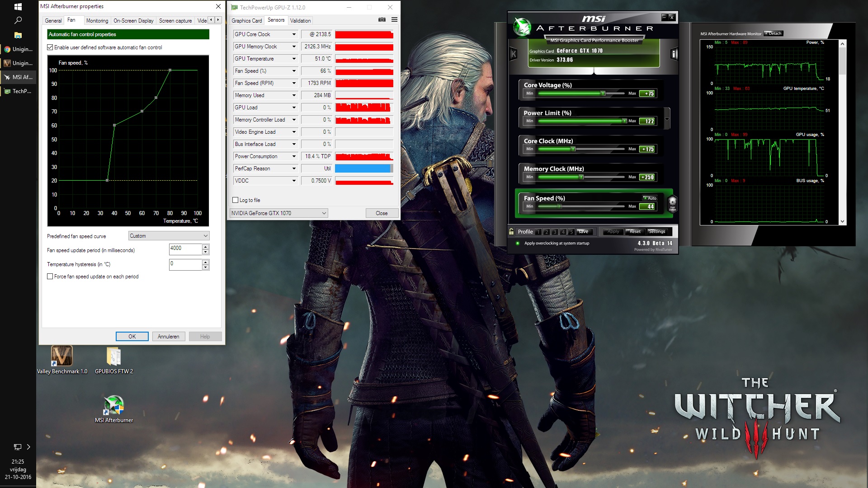Open Afterburner Settings button
The height and width of the screenshot is (488, 868).
click(x=657, y=232)
